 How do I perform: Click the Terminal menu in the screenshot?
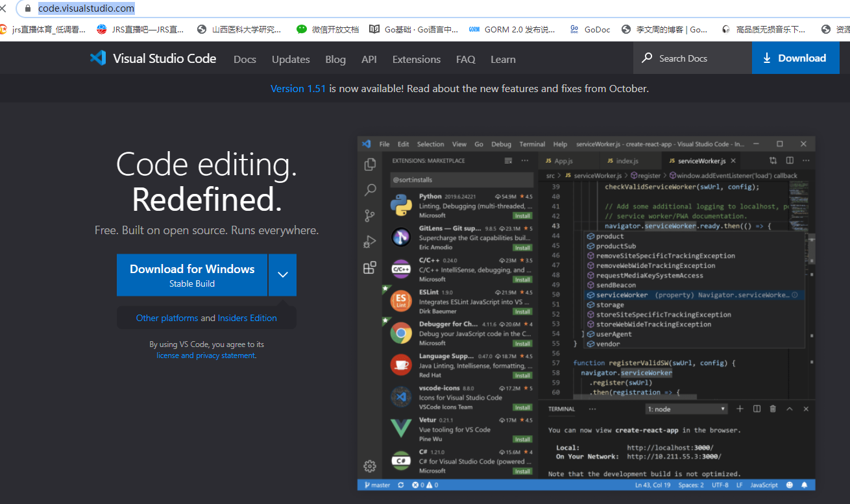click(532, 144)
